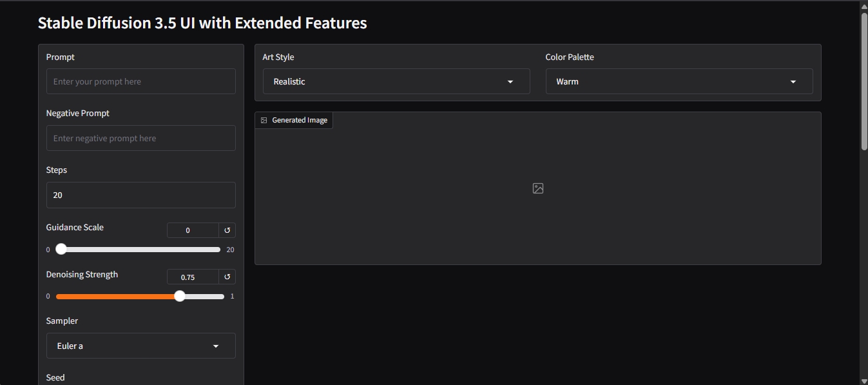Click the Warm color palette combo box

(679, 81)
